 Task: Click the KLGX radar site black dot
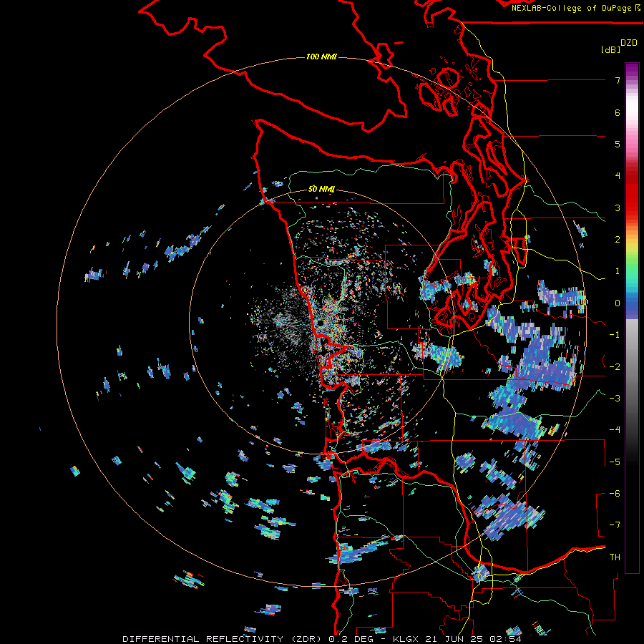[320, 323]
